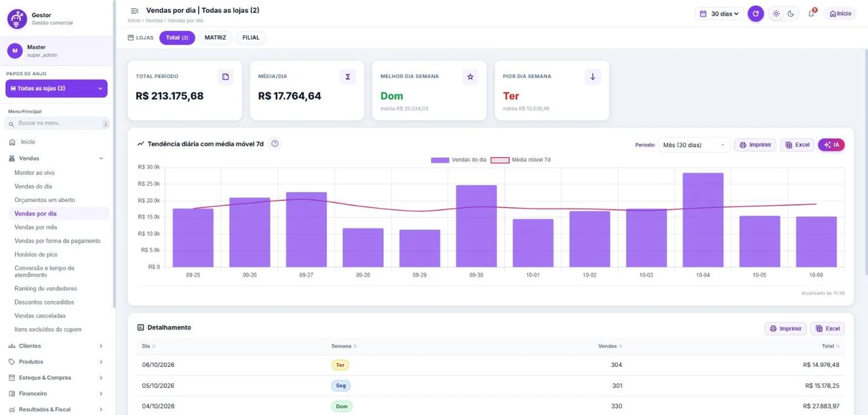
Task: Expand the Produtos menu section
Action: click(56, 362)
